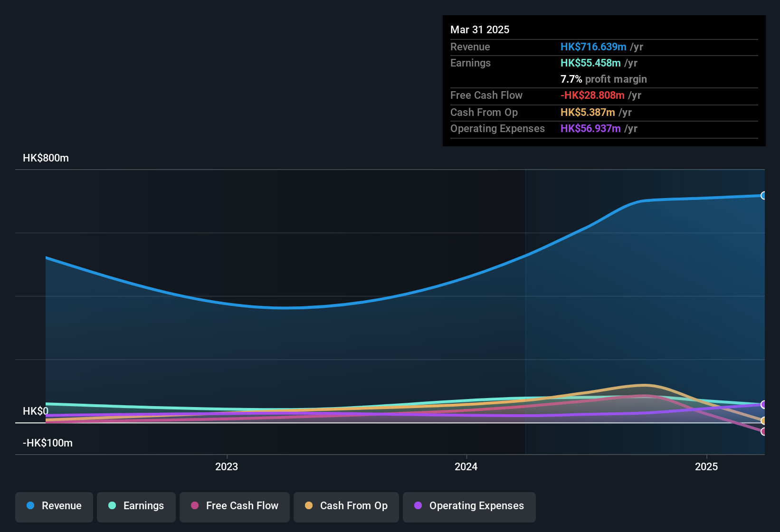Click the teal Earnings legend dot
This screenshot has width=780, height=532.
click(112, 506)
